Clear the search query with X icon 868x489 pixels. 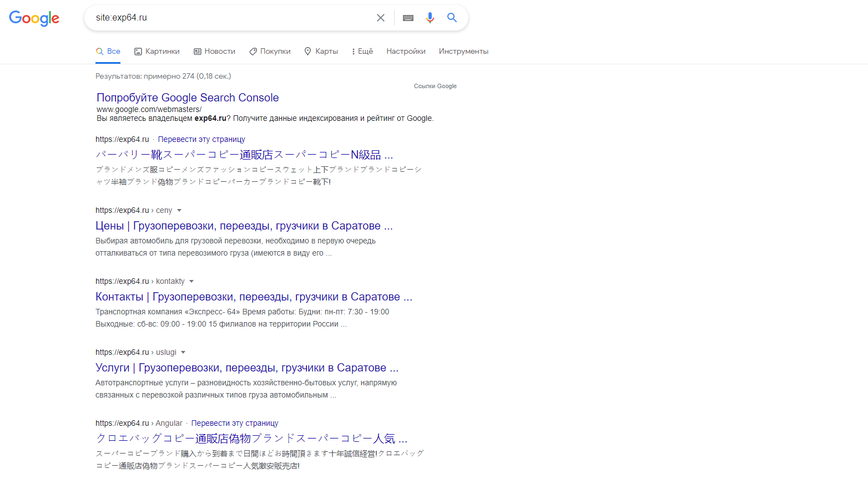(x=381, y=18)
